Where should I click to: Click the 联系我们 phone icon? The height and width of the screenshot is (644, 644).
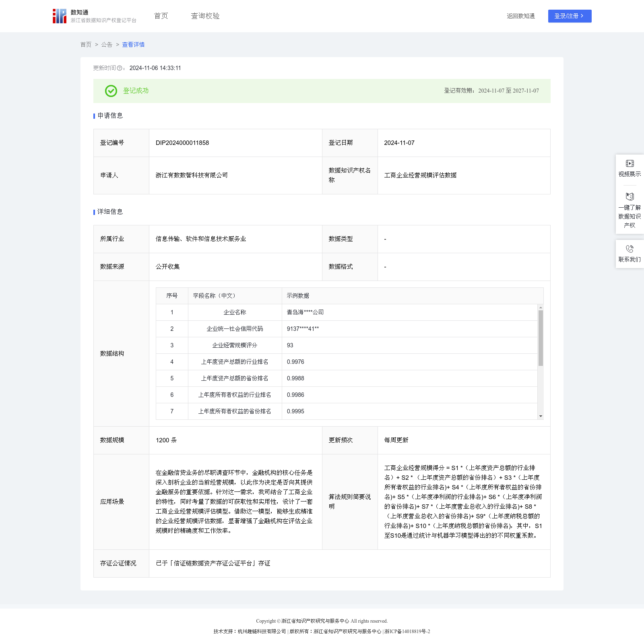coord(630,249)
